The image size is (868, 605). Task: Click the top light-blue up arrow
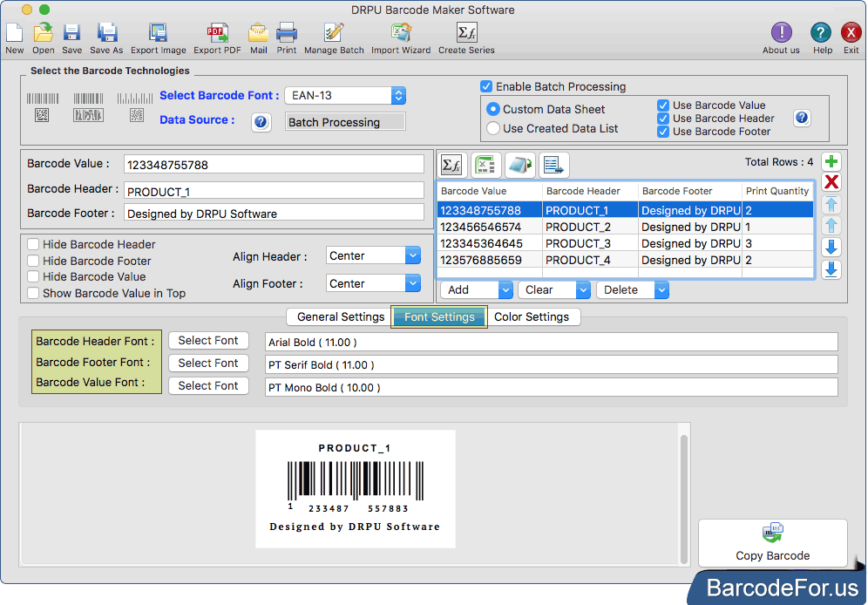(x=831, y=204)
